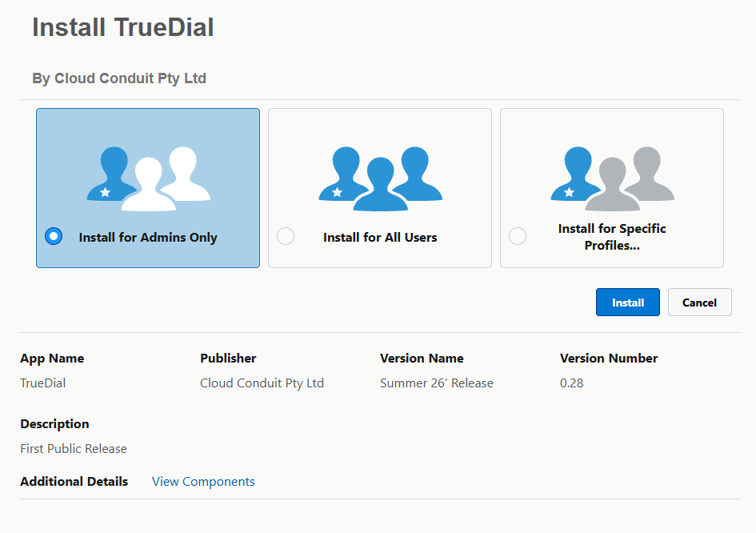This screenshot has width=756, height=533.
Task: Click the 'Description' label
Action: [x=54, y=424]
